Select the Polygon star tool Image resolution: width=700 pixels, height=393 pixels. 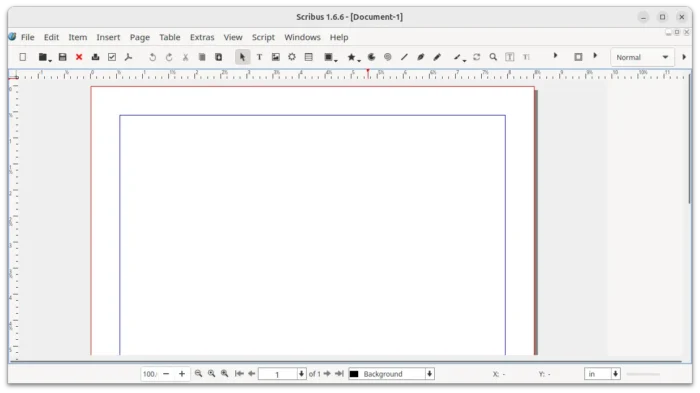click(351, 57)
